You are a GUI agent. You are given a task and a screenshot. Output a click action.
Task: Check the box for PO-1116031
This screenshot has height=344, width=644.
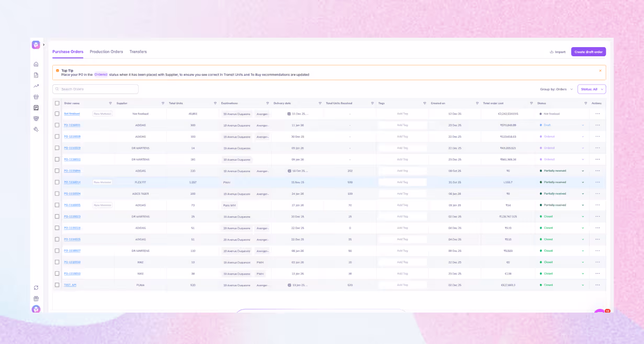click(x=57, y=125)
